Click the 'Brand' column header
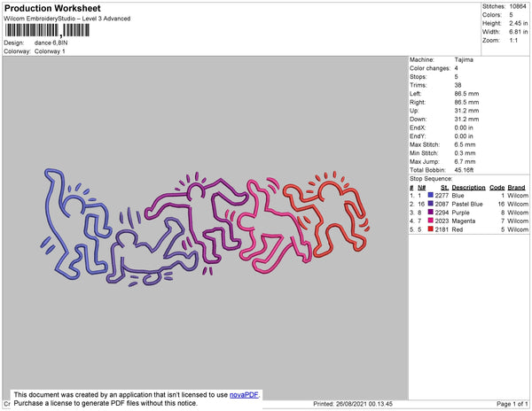The image size is (532, 411). coord(516,188)
